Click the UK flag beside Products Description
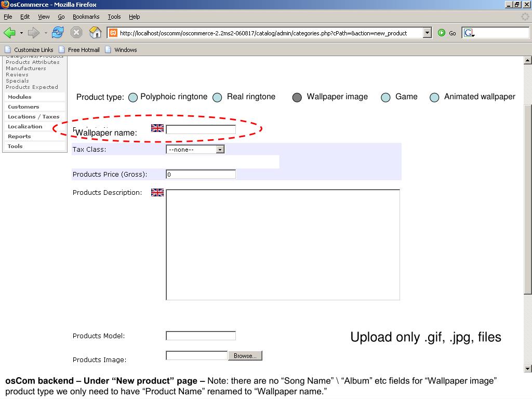The height and width of the screenshot is (399, 532). [x=157, y=193]
